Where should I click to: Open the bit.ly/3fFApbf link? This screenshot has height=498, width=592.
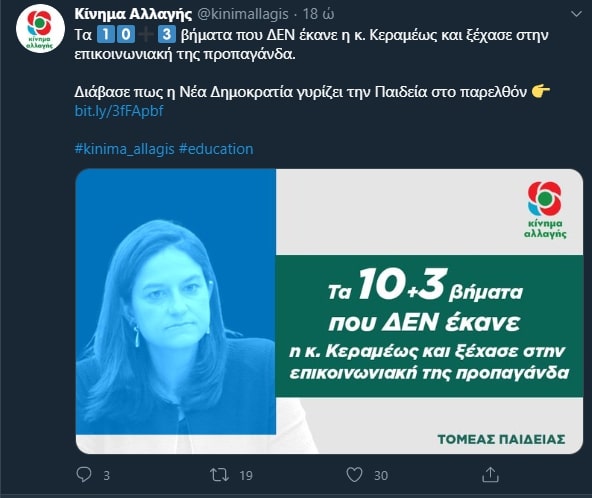click(x=119, y=111)
